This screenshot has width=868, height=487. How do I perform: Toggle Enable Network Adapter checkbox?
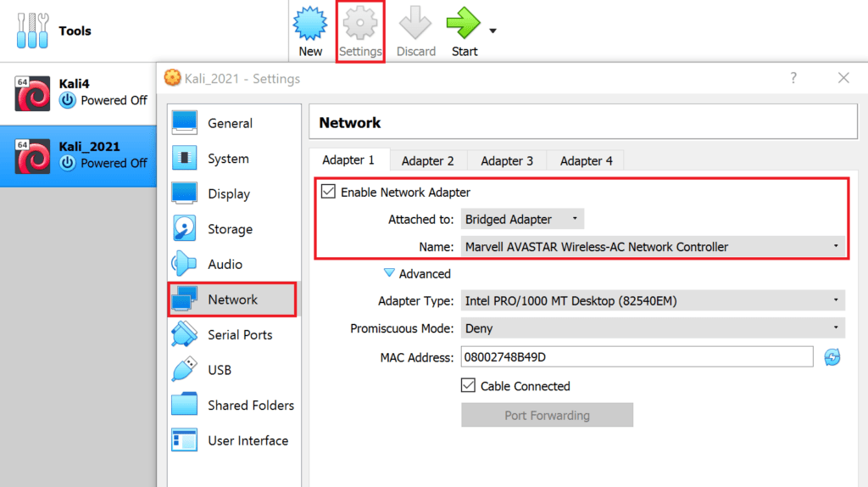328,192
